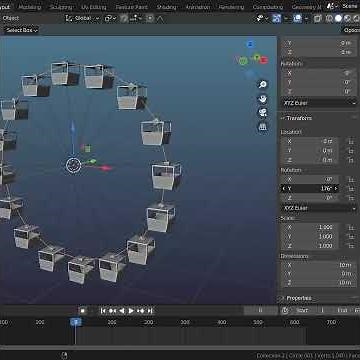
Task: Switch to Compositing workspace tab
Action: [x=268, y=7]
